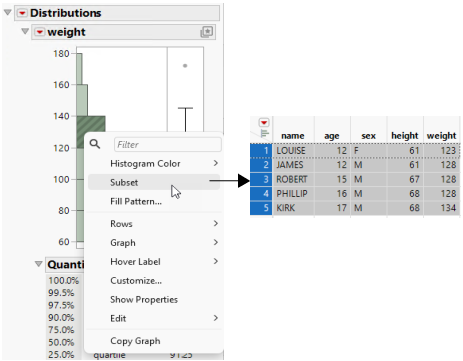Select row number 4 in table
Screen dimensions: 463x361
tap(261, 194)
